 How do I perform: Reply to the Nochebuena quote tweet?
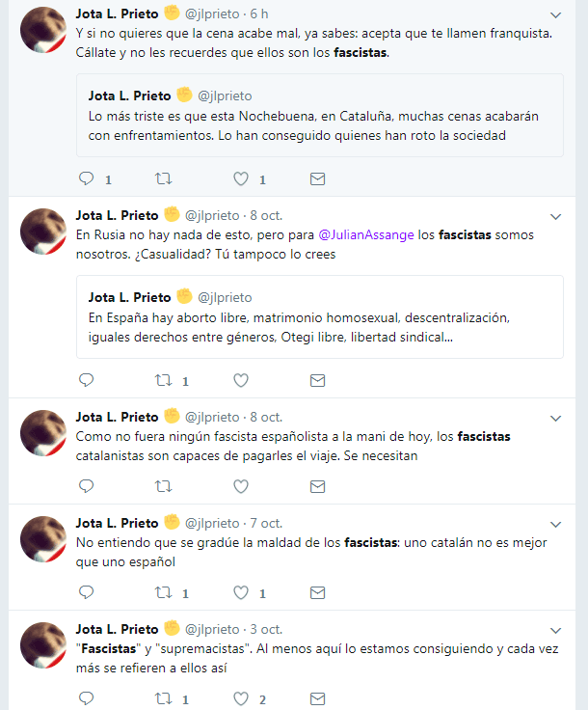[86, 178]
